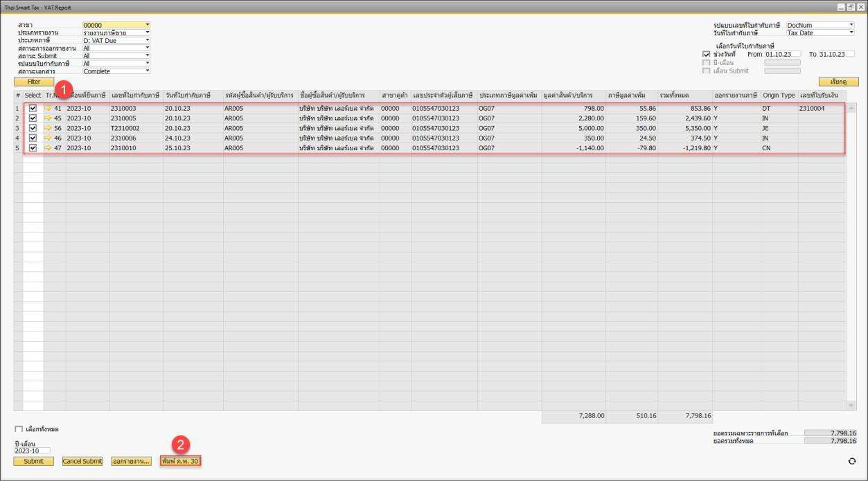Click the ออกรายงาน... button
The image size is (868, 481).
click(x=132, y=461)
